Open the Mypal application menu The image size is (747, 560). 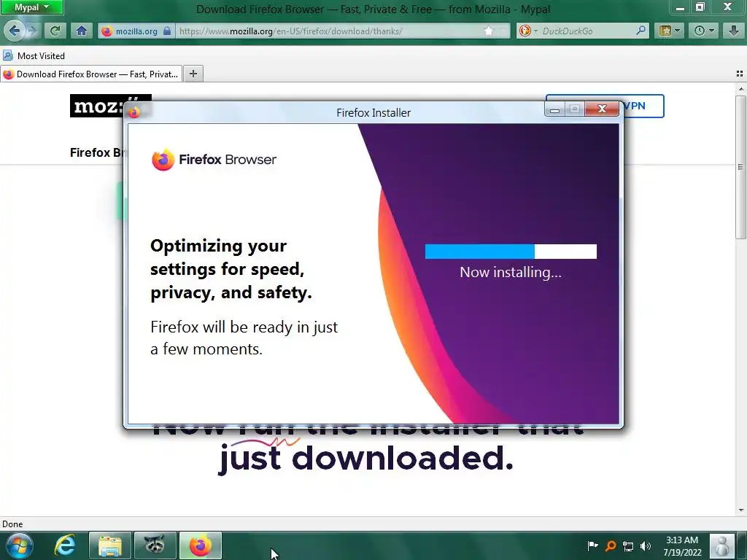click(31, 7)
